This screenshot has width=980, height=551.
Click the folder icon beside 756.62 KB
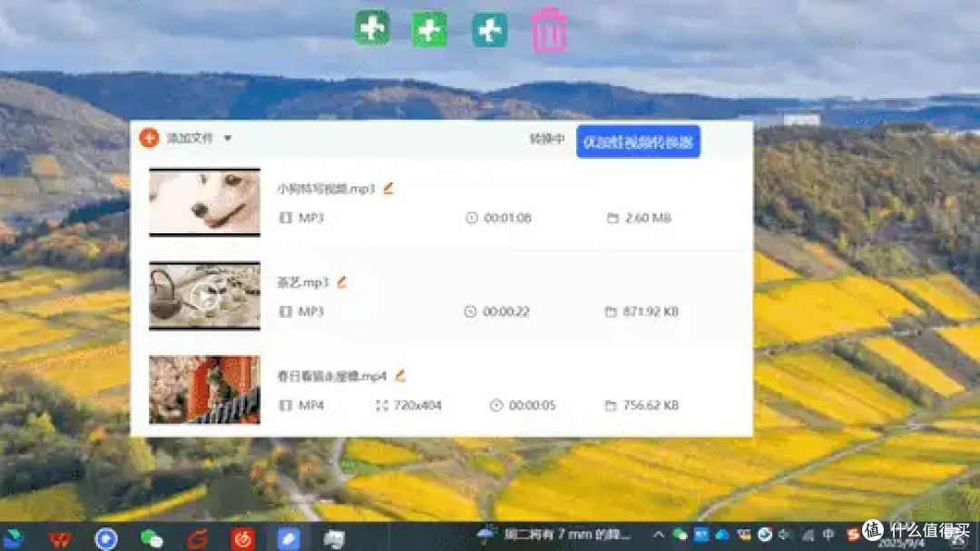click(611, 405)
